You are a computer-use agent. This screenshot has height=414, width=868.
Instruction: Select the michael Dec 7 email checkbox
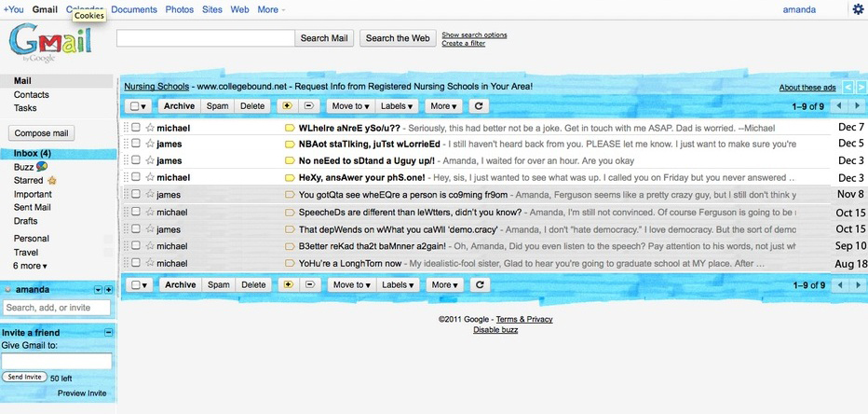coord(136,128)
